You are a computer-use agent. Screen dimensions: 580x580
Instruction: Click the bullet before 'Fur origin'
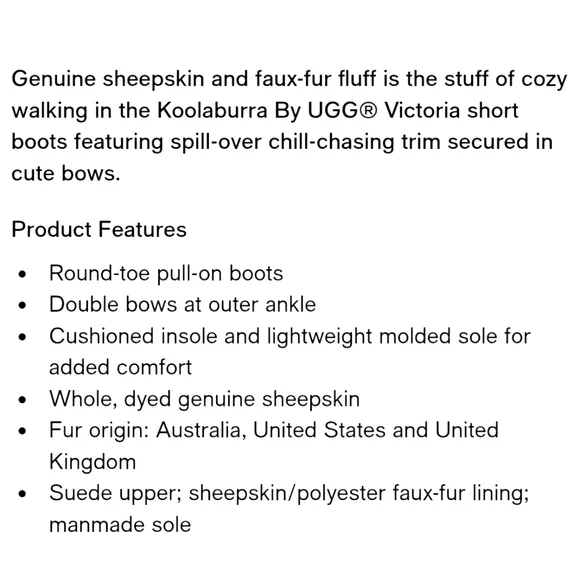pos(23,431)
